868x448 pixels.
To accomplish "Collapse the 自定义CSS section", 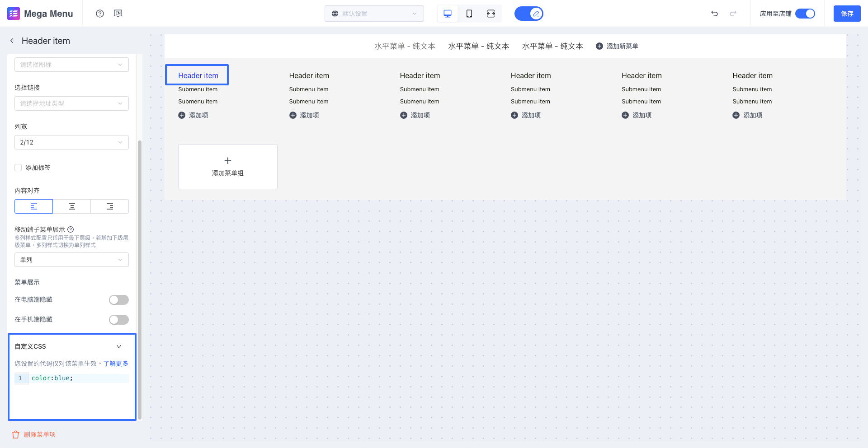I will click(x=119, y=346).
